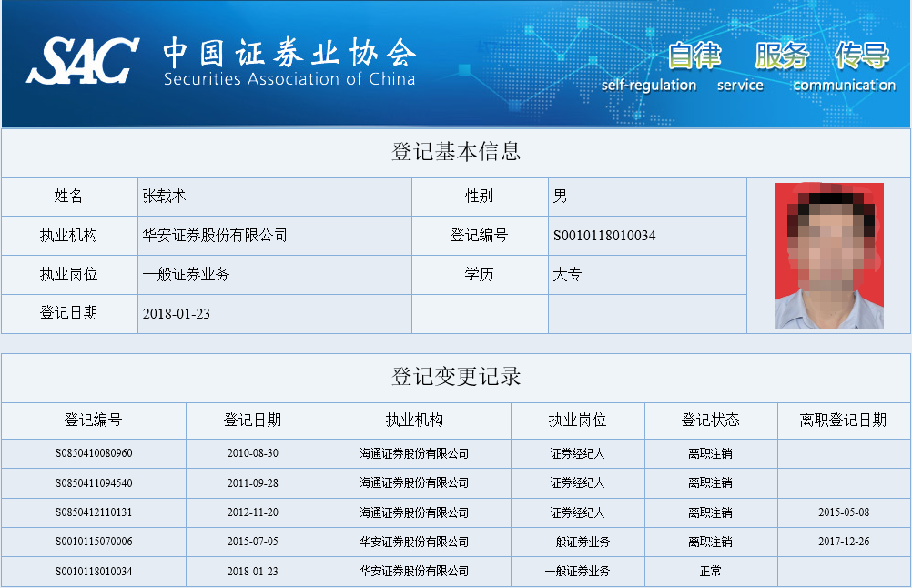Screen dimensions: 912x588
Task: Click the 执业岗位 label in basic info
Action: pyautogui.click(x=68, y=275)
